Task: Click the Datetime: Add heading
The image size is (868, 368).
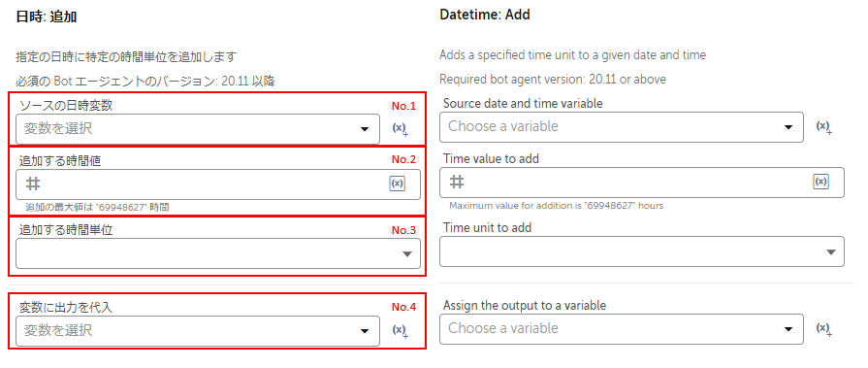Action: (485, 15)
